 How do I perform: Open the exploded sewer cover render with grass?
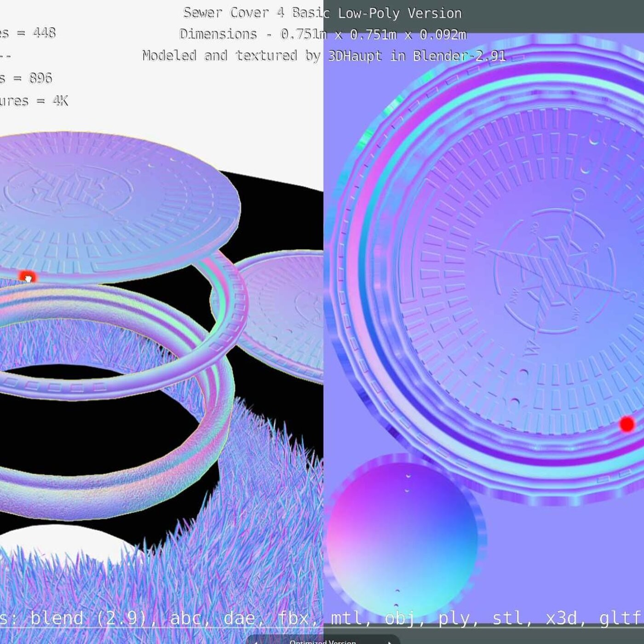click(x=161, y=322)
